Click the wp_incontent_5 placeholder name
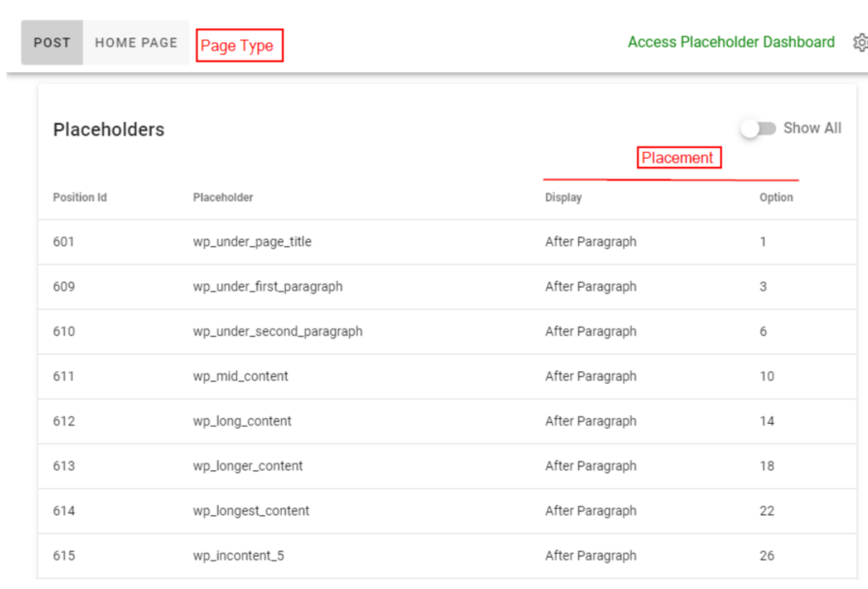Image resolution: width=868 pixels, height=589 pixels. 238,555
